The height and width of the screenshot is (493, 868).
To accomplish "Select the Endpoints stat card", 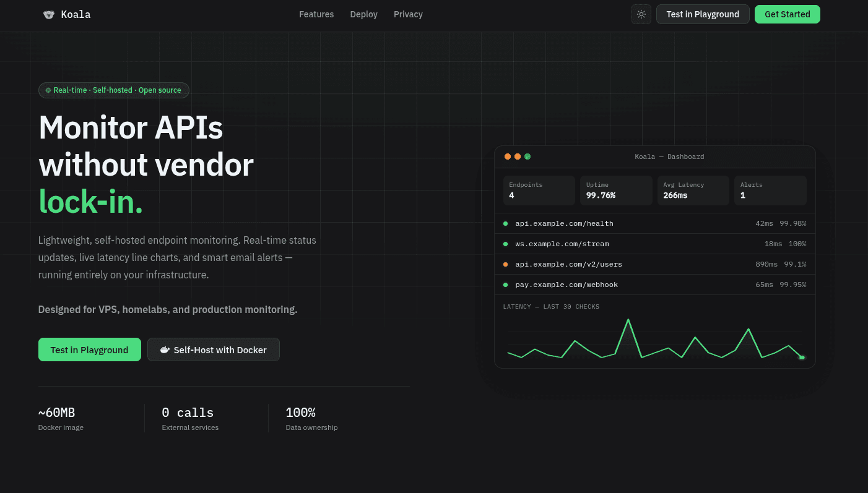I will pyautogui.click(x=539, y=191).
